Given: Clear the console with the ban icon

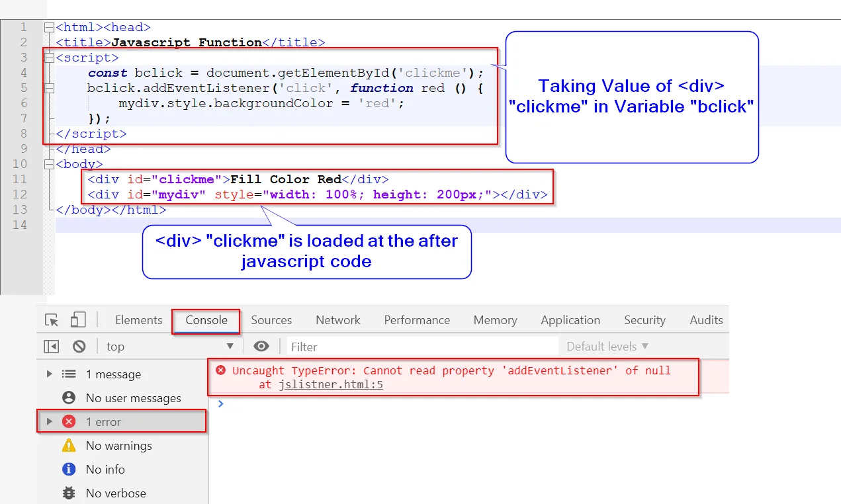Looking at the screenshot, I should point(79,347).
